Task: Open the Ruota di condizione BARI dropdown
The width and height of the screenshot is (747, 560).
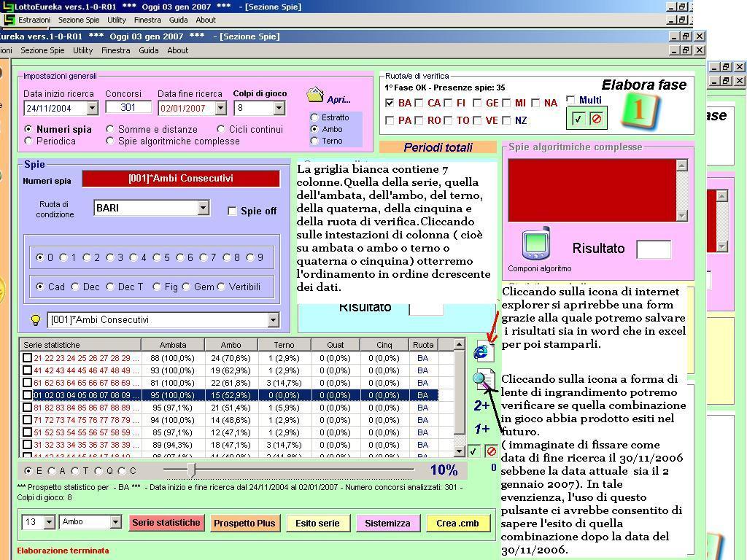Action: pyautogui.click(x=203, y=208)
